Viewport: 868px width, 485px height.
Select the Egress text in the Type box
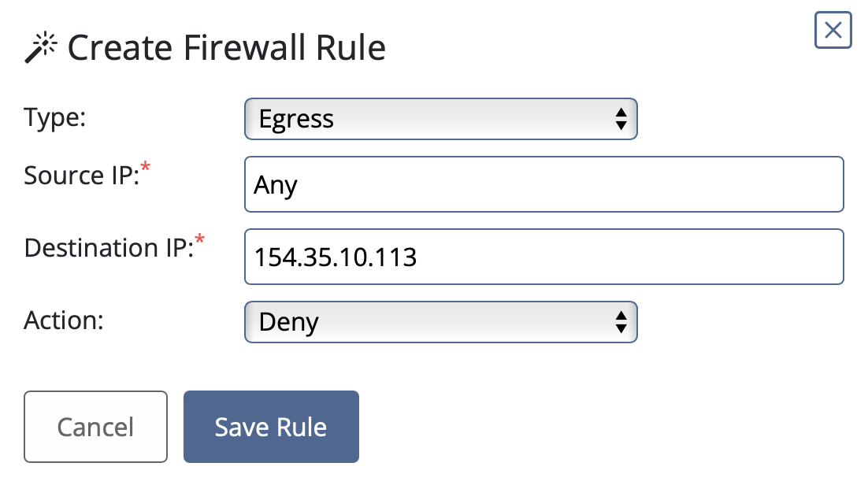point(296,120)
